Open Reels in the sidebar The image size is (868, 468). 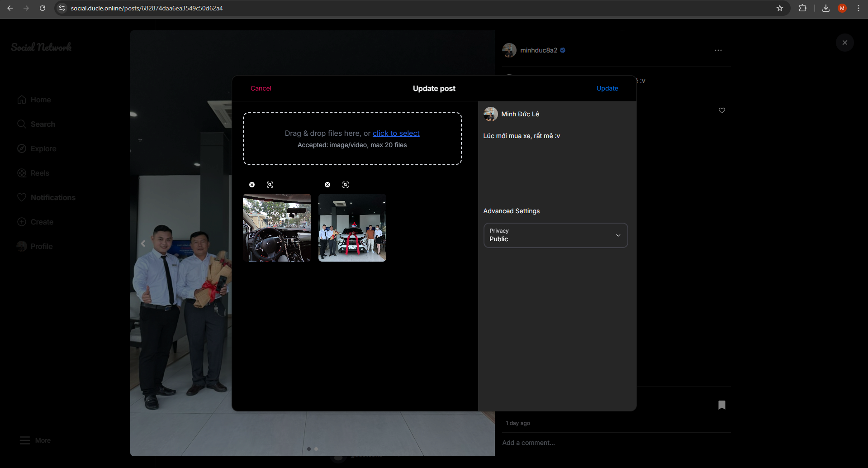[33, 173]
